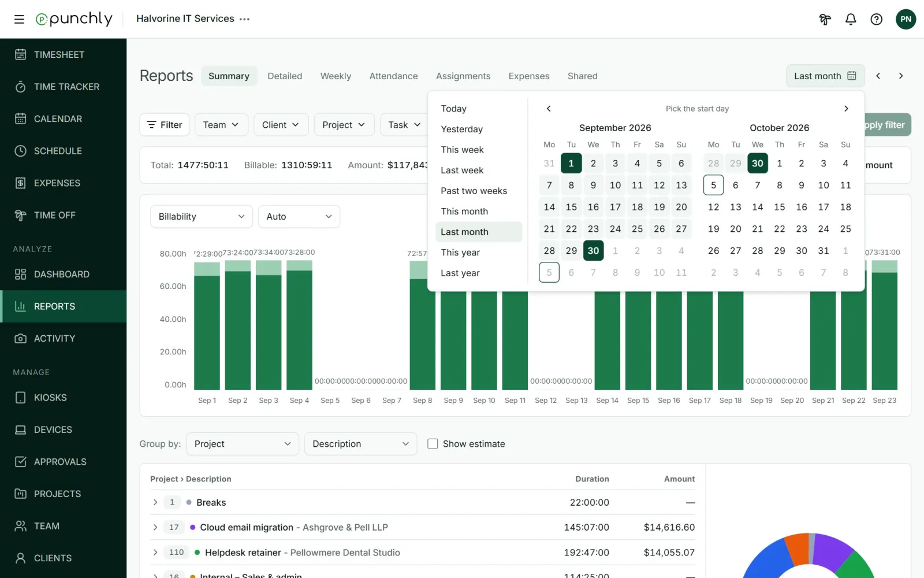The image size is (924, 578).
Task: Open workspace options next to Halvorine IT Services
Action: click(x=245, y=19)
